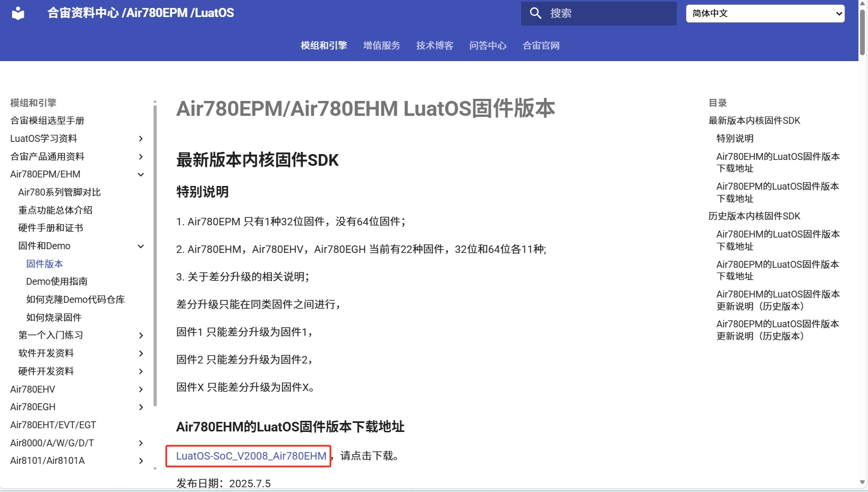This screenshot has width=868, height=492.
Task: Expand the LuatOS学习资料 chevron
Action: tap(141, 139)
